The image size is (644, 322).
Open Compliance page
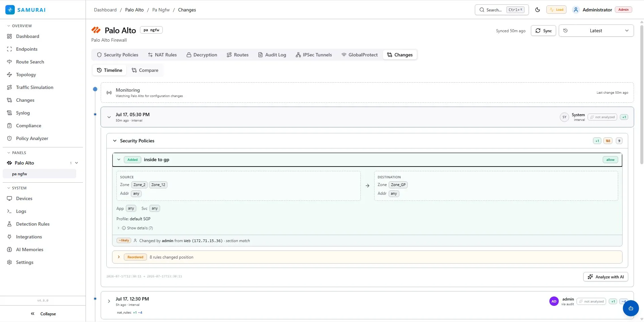click(29, 126)
